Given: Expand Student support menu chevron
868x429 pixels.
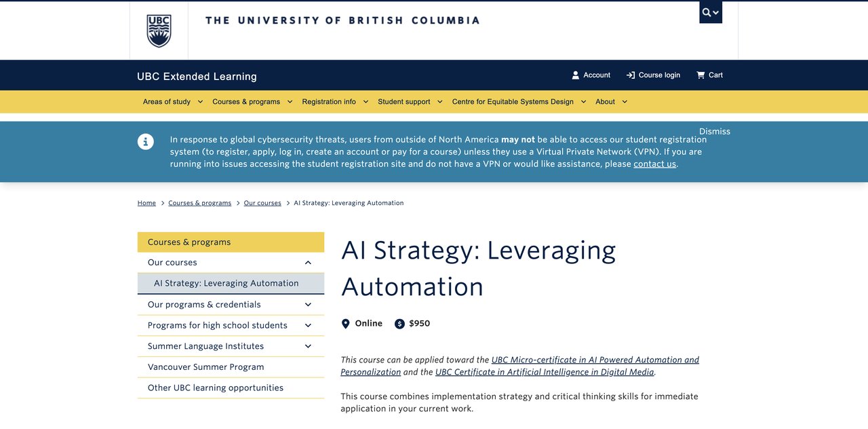Looking at the screenshot, I should click(439, 102).
